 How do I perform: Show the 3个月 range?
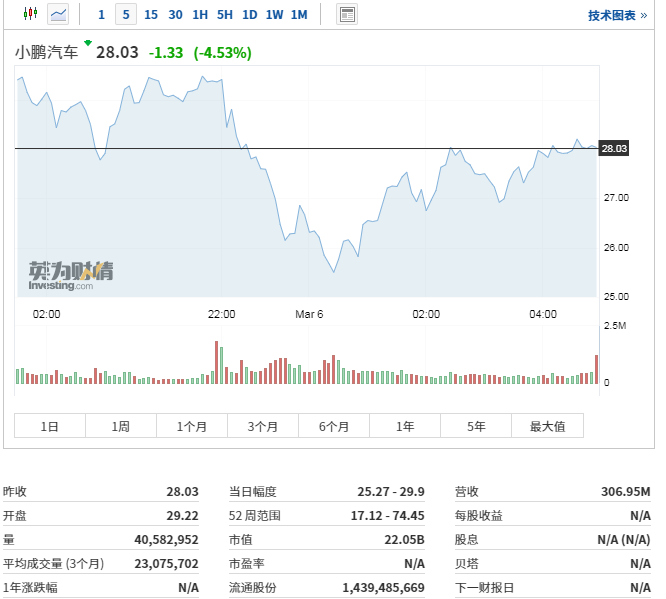[x=263, y=426]
